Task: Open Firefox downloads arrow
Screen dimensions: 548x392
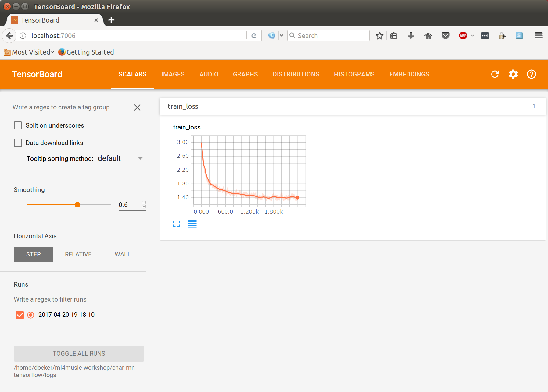Action: tap(411, 36)
